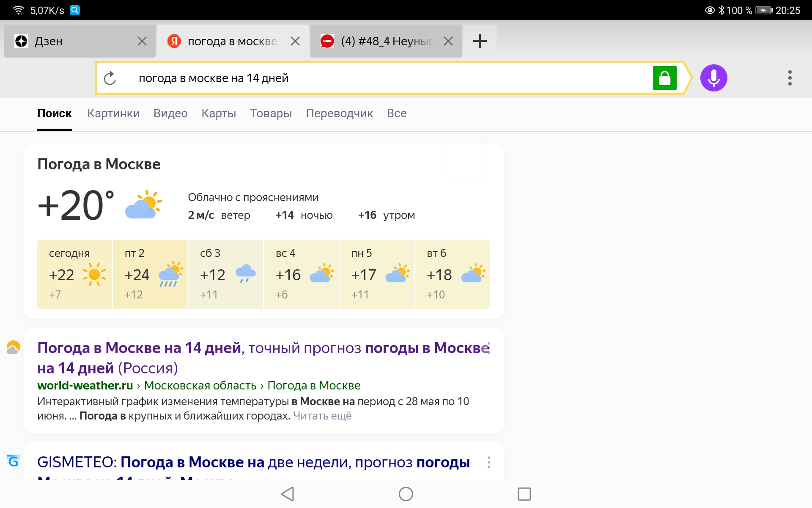
Task: Open the Переводчик tab
Action: 339,113
